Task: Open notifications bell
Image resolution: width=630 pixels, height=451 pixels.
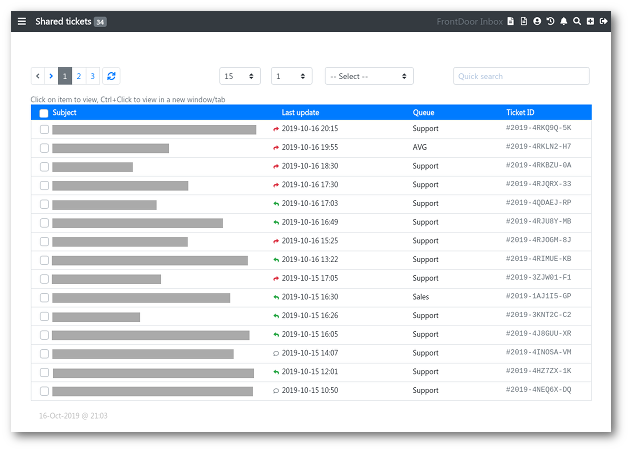Action: pyautogui.click(x=564, y=21)
